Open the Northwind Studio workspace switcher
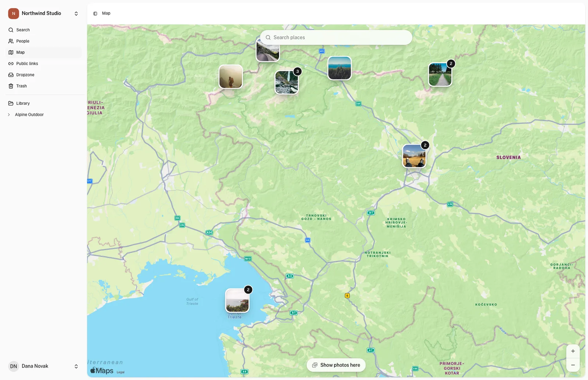588x380 pixels. [44, 14]
